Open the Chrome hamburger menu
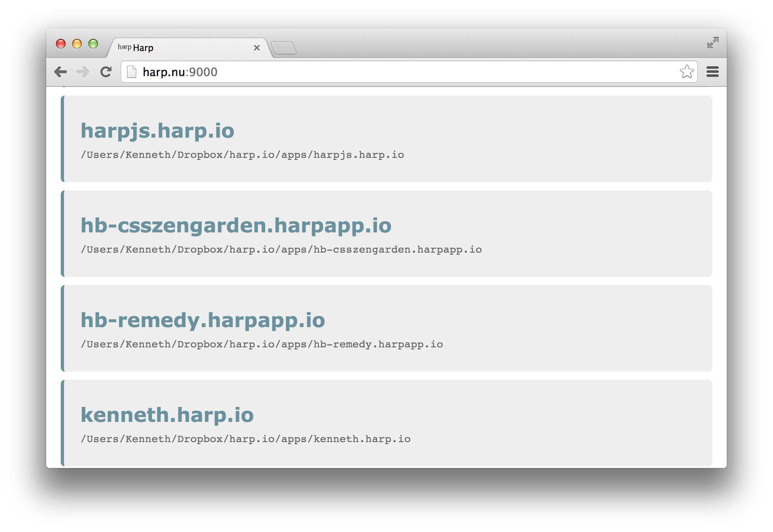The image size is (773, 532). (x=712, y=72)
